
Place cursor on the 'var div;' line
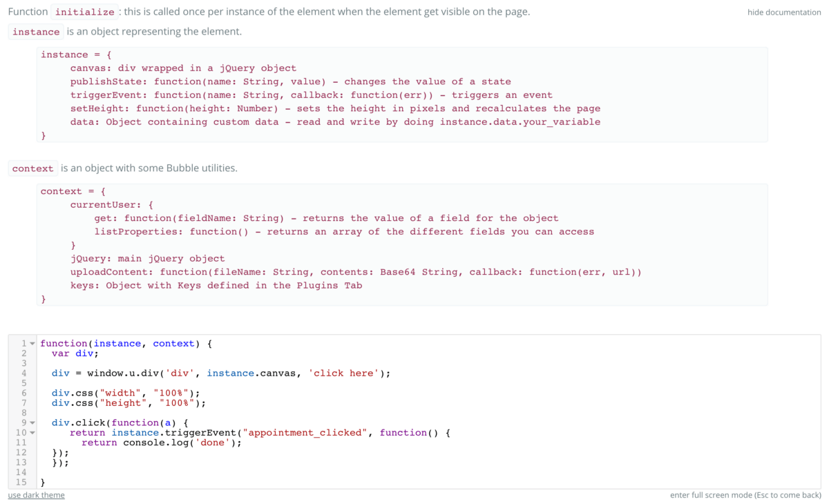coord(75,353)
